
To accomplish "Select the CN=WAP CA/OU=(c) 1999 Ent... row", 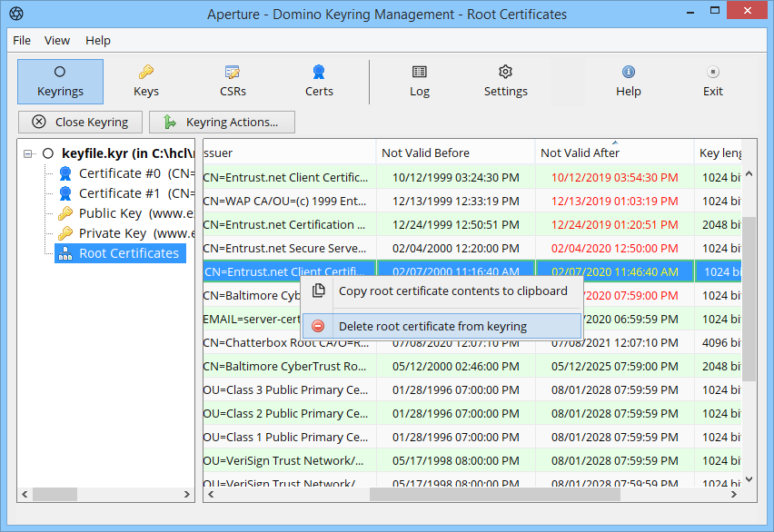I will [471, 202].
